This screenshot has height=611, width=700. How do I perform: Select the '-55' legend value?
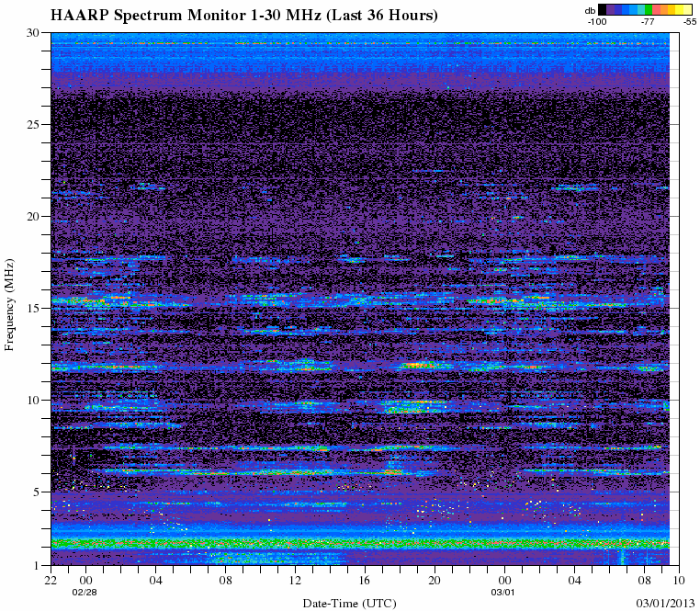[x=690, y=21]
